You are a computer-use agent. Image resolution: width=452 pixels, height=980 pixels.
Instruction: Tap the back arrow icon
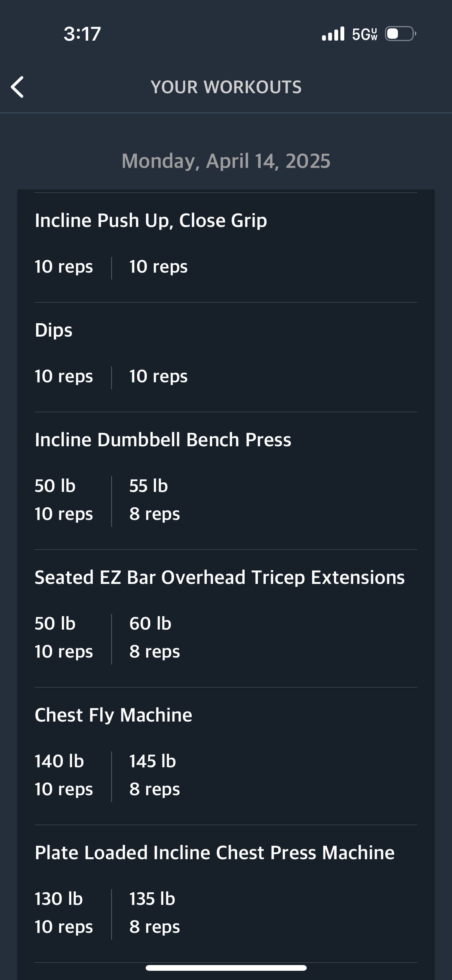[17, 87]
